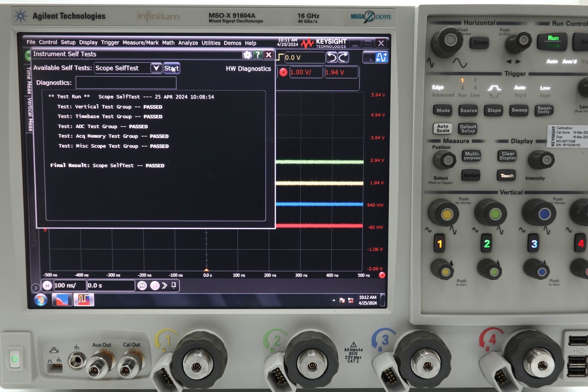
Task: Click the channel 4 red badge
Action: click(283, 72)
